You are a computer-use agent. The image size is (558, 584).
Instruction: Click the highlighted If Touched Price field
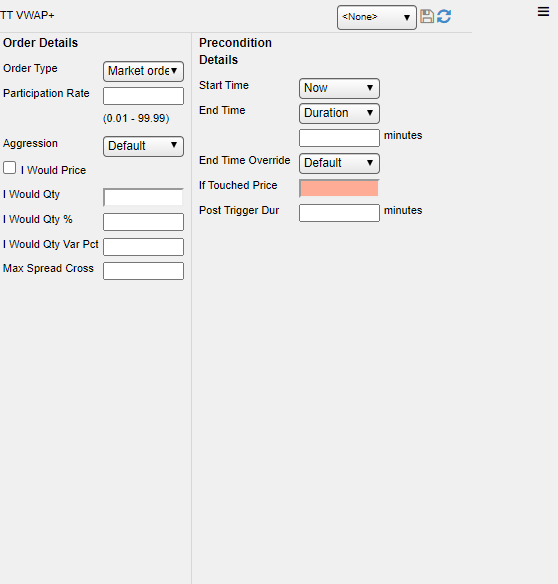point(339,188)
